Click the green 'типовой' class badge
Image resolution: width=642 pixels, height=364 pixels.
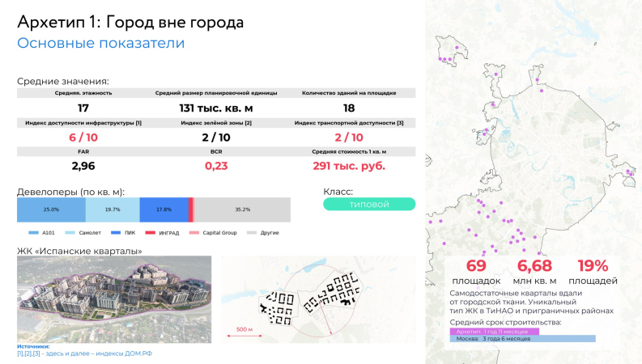[368, 205]
